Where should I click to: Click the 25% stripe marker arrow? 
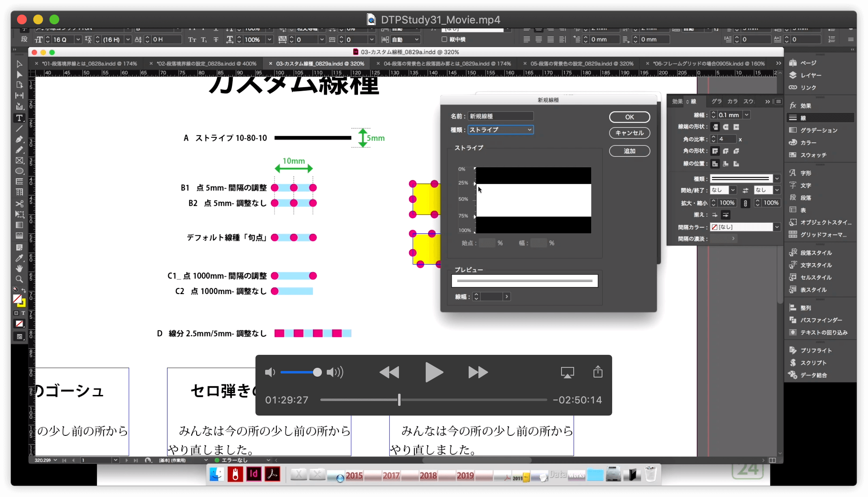(x=475, y=183)
